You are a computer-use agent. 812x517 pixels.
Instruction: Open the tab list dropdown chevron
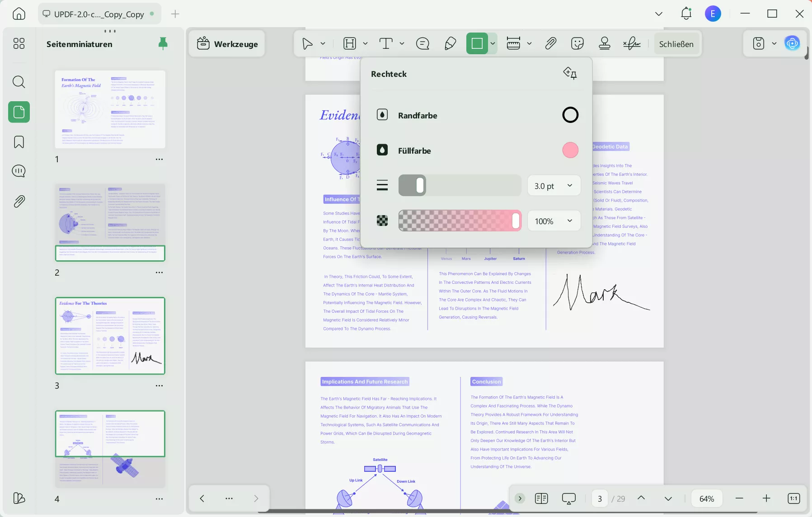pos(659,14)
